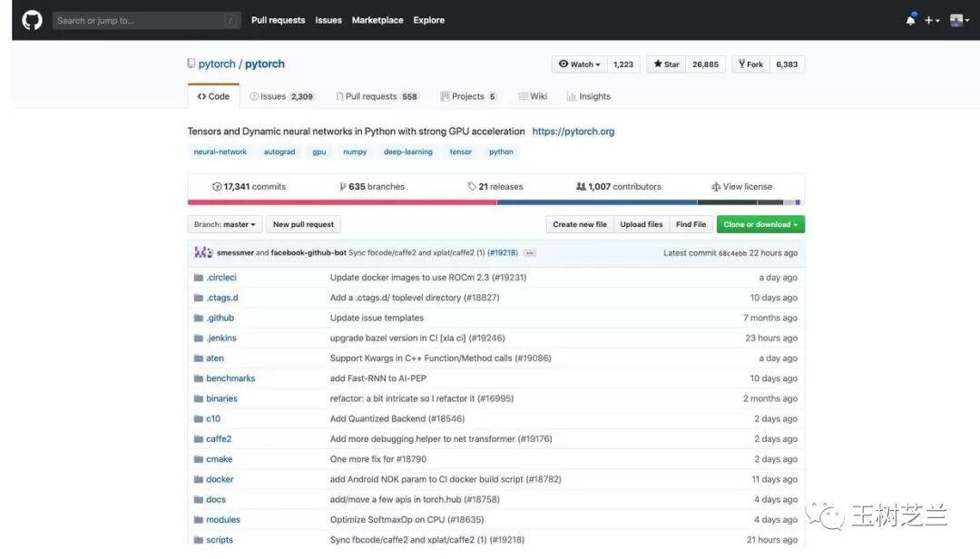
Task: Open Explore in top navigation
Action: 428,20
